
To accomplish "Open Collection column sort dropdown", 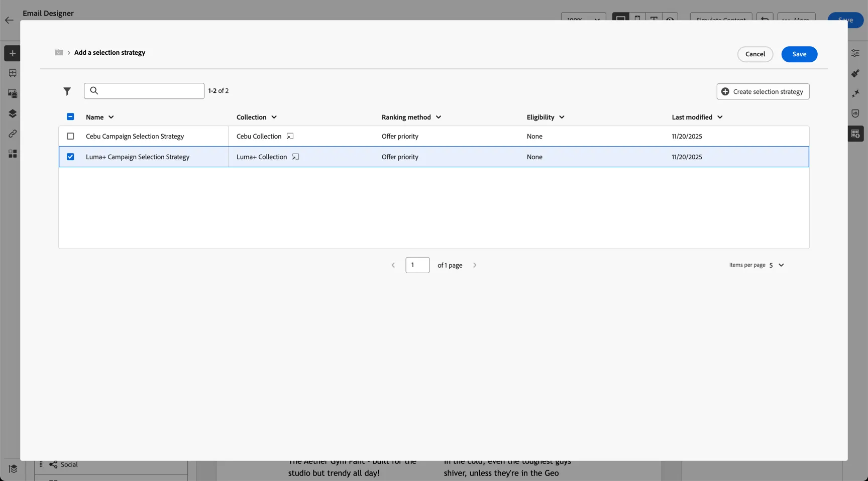I will coord(274,117).
